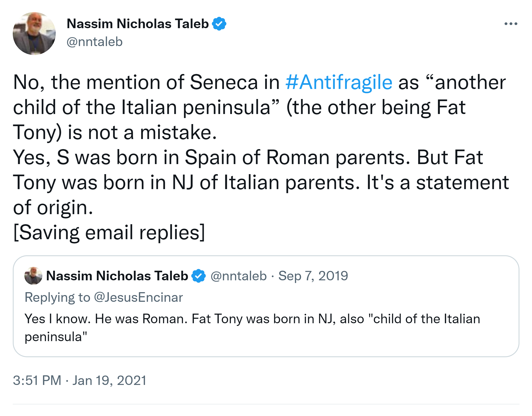Click the 'It's a statement of origin' sentence
This screenshot has height=416, width=532.
coord(437,183)
